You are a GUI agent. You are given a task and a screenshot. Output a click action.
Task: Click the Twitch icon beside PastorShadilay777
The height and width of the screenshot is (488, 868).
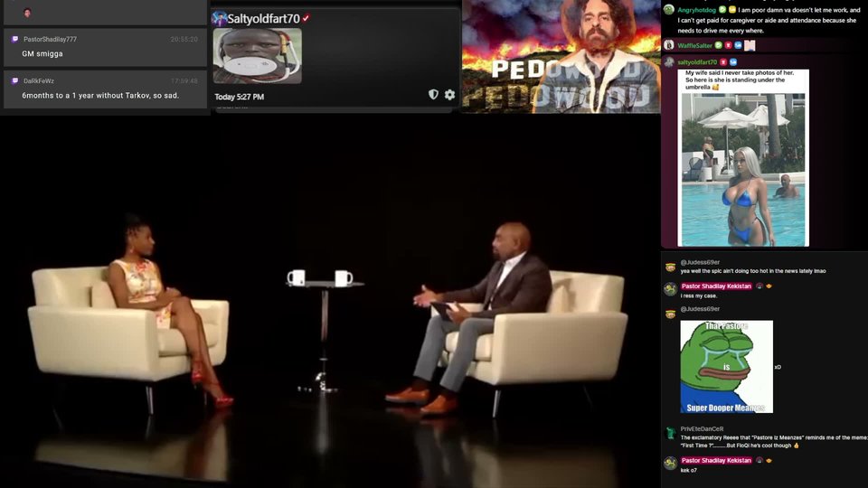(x=15, y=39)
